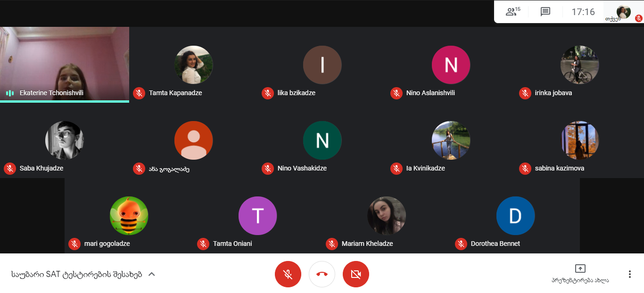The width and height of the screenshot is (644, 293).
Task: Click the name label Tamta Oniani
Action: [x=232, y=244]
